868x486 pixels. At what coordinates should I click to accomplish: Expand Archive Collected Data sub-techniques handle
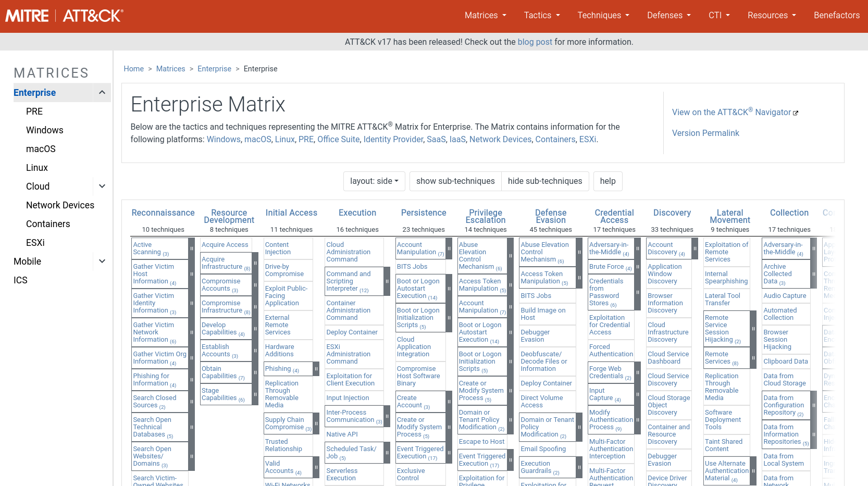tap(813, 274)
